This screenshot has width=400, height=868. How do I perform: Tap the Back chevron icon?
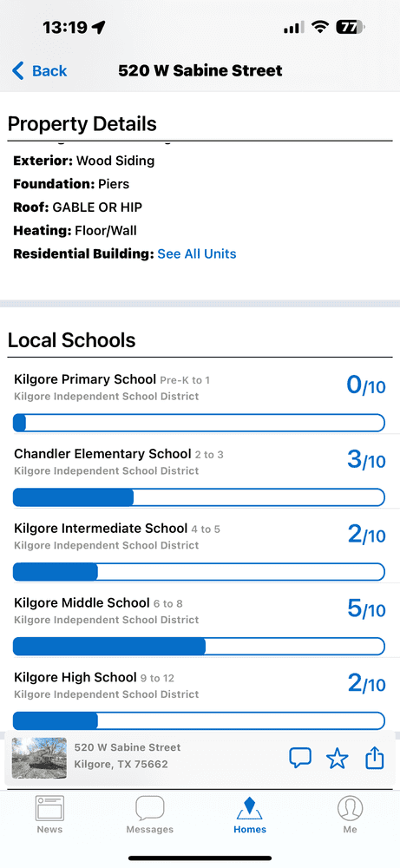17,71
